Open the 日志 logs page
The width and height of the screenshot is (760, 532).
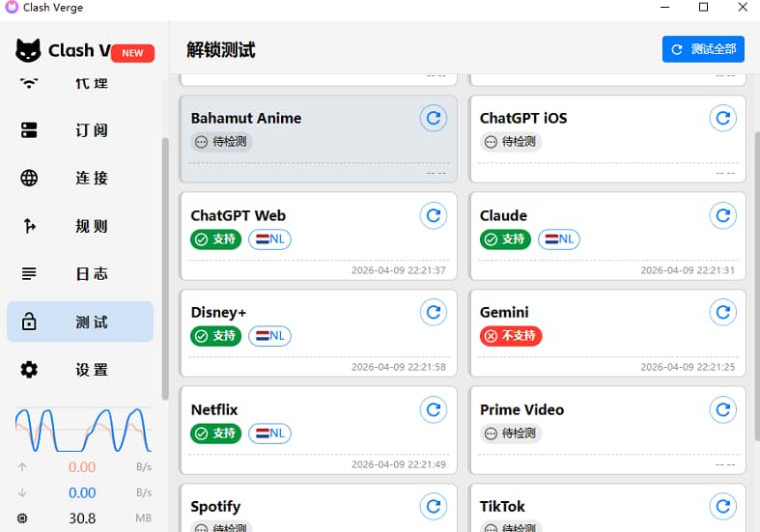pyautogui.click(x=80, y=274)
